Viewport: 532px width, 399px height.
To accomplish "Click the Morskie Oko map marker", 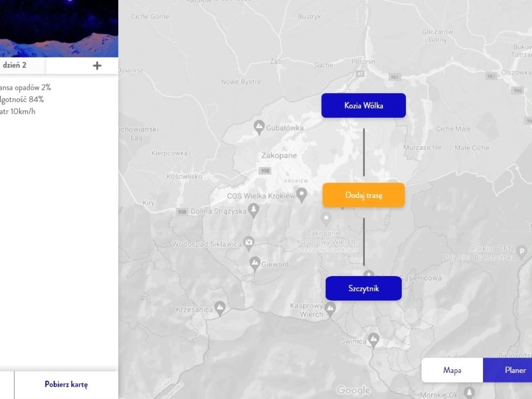I will pos(469,393).
